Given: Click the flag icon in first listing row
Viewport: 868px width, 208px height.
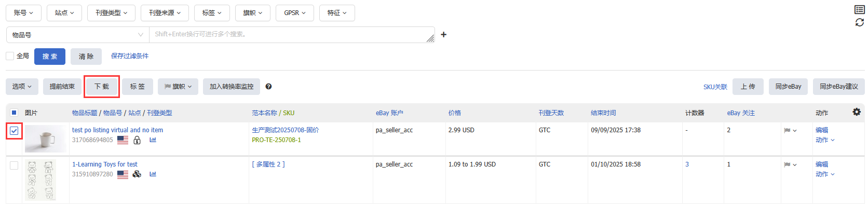Looking at the screenshot, I should click(x=787, y=131).
